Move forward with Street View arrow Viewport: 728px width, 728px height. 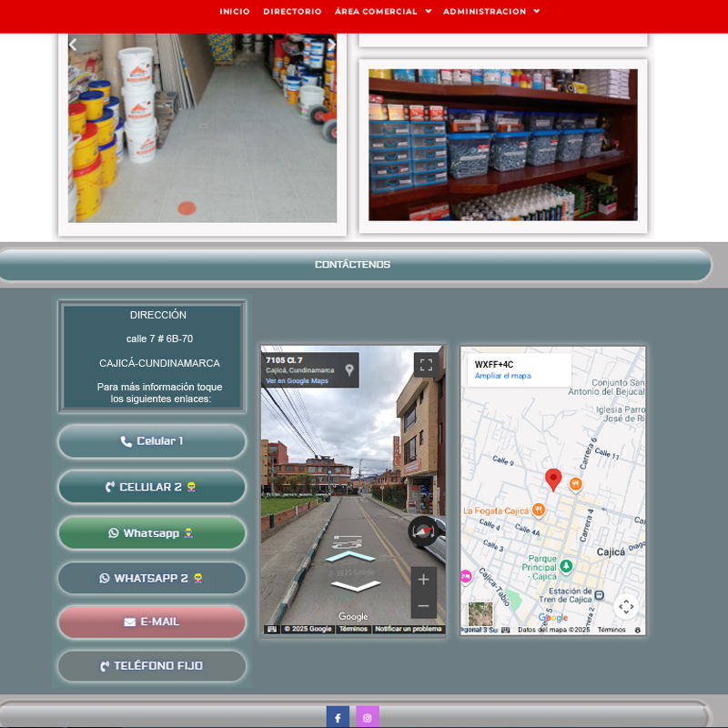click(x=350, y=556)
